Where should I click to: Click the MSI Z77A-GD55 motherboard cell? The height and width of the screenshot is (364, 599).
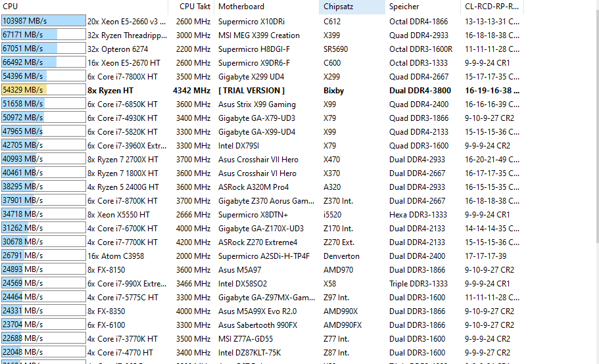coord(245,338)
